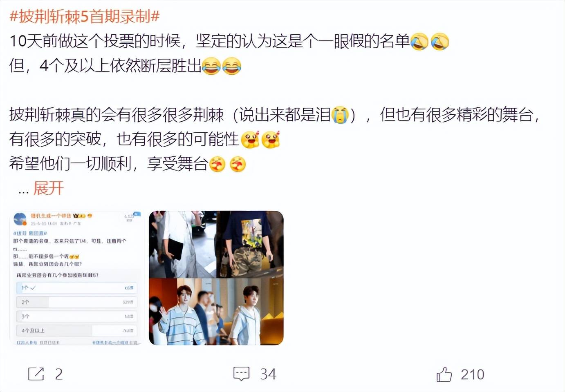Open the #披荆斩棘5首期录制# hashtag

click(x=85, y=16)
